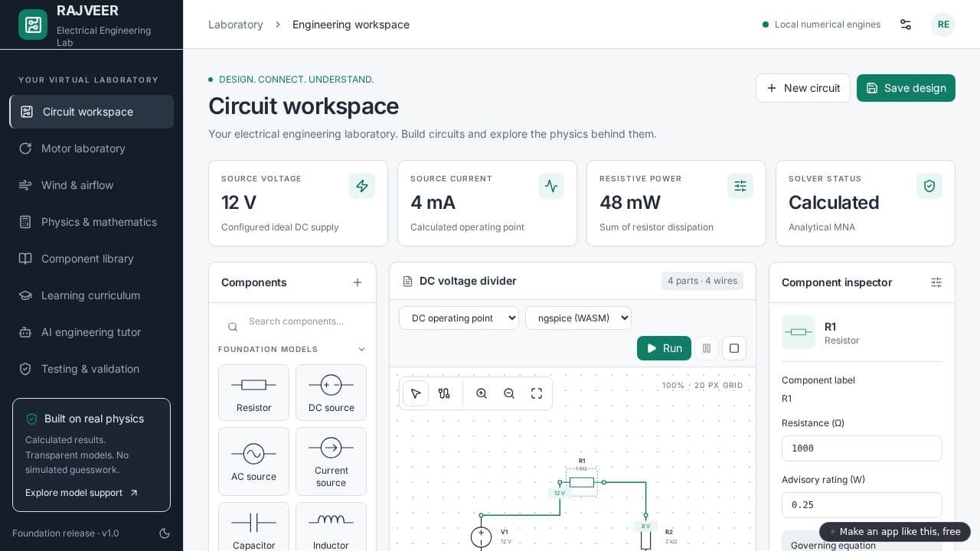Viewport: 980px width, 551px height.
Task: Toggle dark mode moon icon
Action: tap(165, 533)
